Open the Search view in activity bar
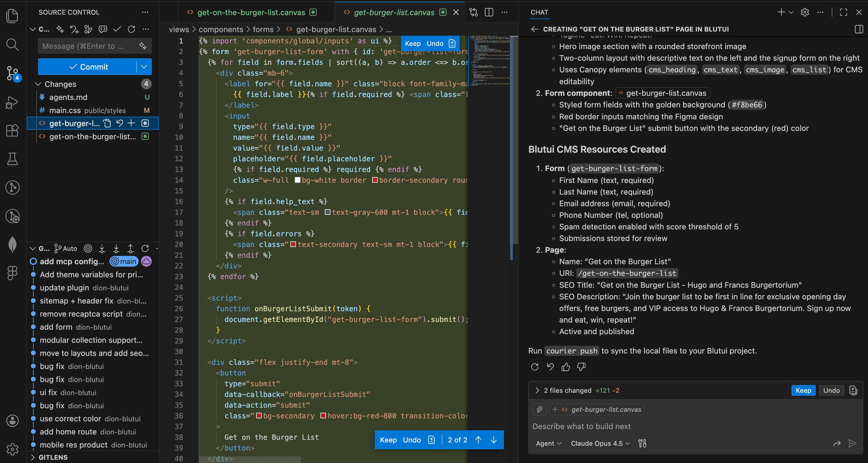This screenshot has width=868, height=463. (x=12, y=44)
